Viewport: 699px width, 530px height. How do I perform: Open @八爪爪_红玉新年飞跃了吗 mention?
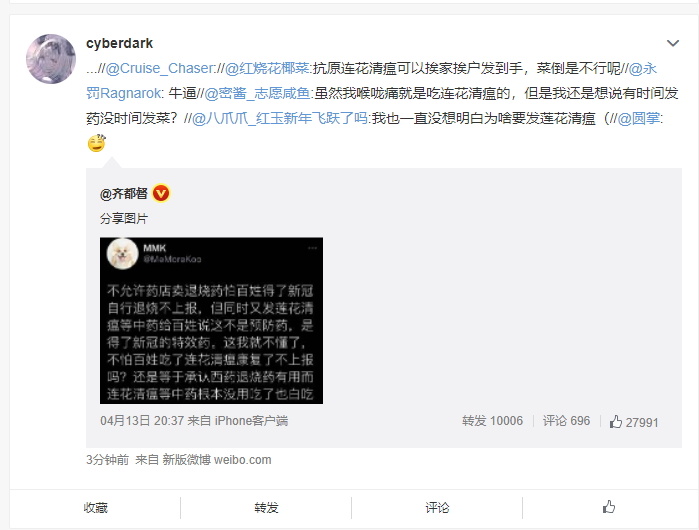pos(280,118)
